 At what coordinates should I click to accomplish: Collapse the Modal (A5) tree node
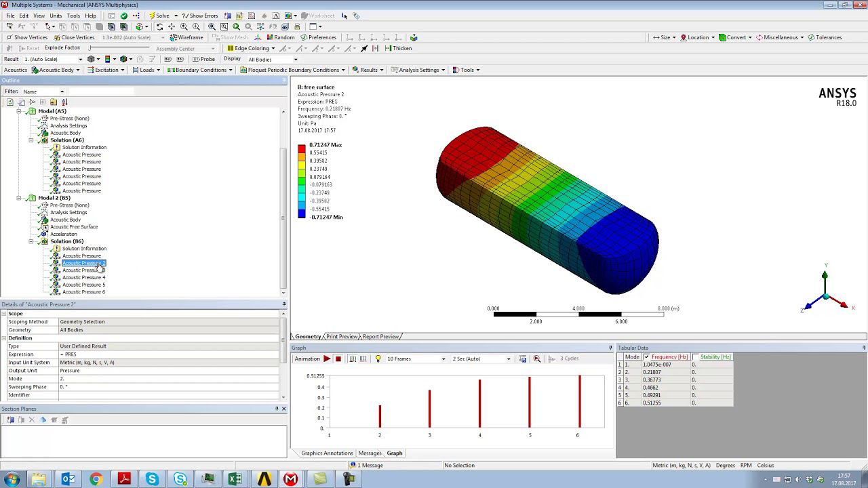[18, 111]
